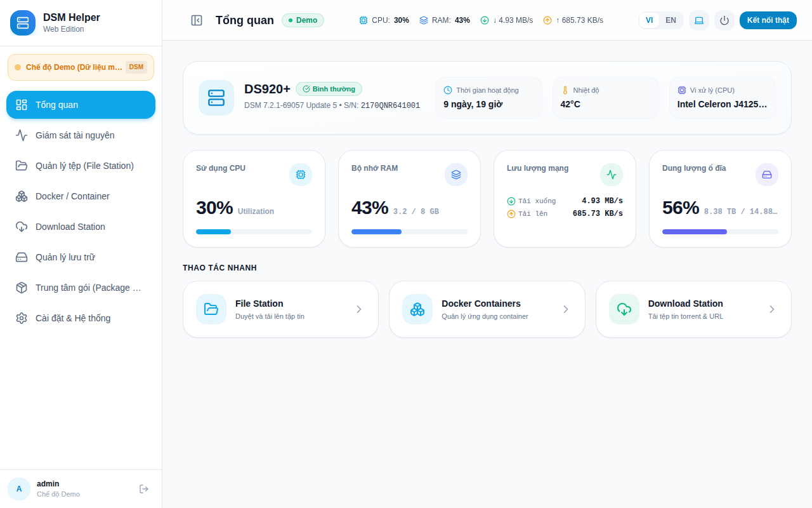This screenshot has height=508, width=812.
Task: Switch language to EN
Action: point(671,20)
